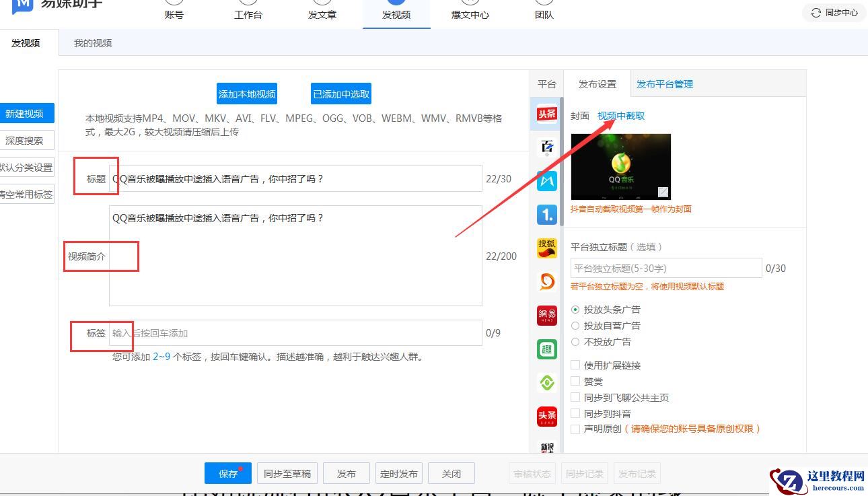Select the Qutoutiao (趣) green platform icon

547,349
